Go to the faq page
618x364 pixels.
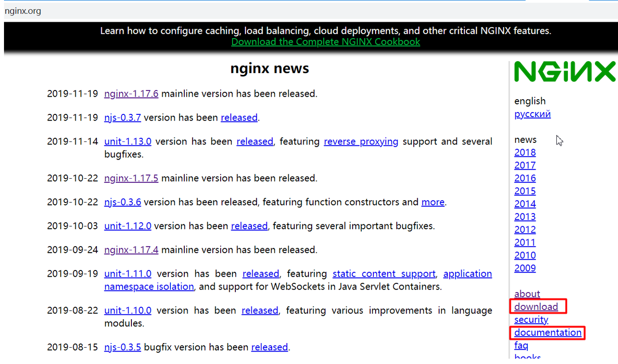pyautogui.click(x=521, y=345)
